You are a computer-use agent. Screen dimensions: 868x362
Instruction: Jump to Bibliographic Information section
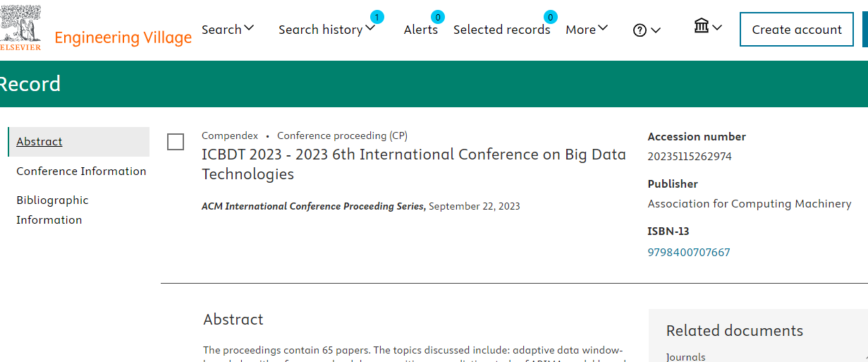[53, 210]
